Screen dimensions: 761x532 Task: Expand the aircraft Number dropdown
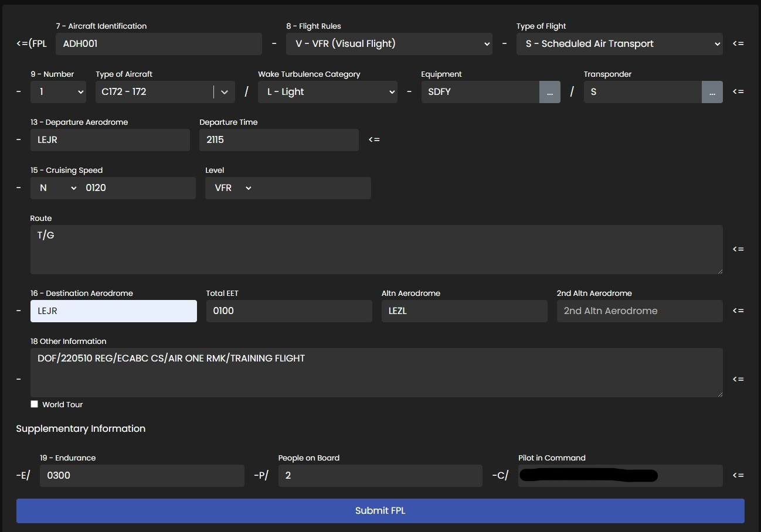coord(58,92)
